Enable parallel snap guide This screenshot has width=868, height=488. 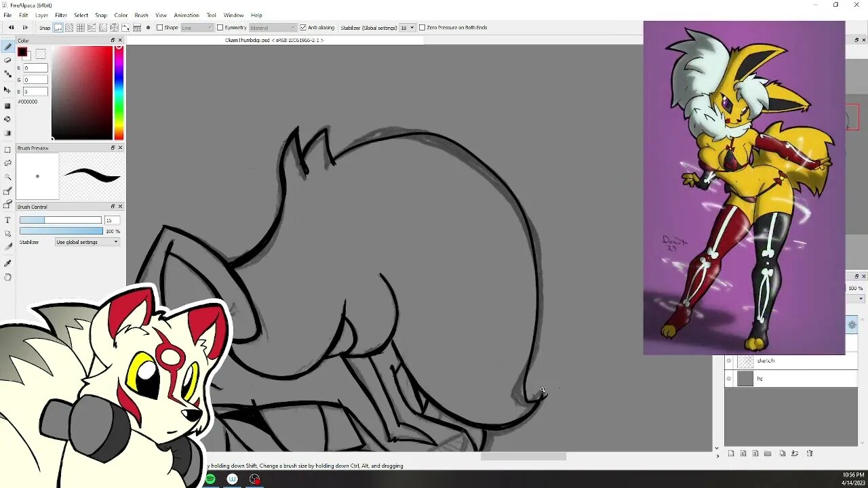(69, 28)
